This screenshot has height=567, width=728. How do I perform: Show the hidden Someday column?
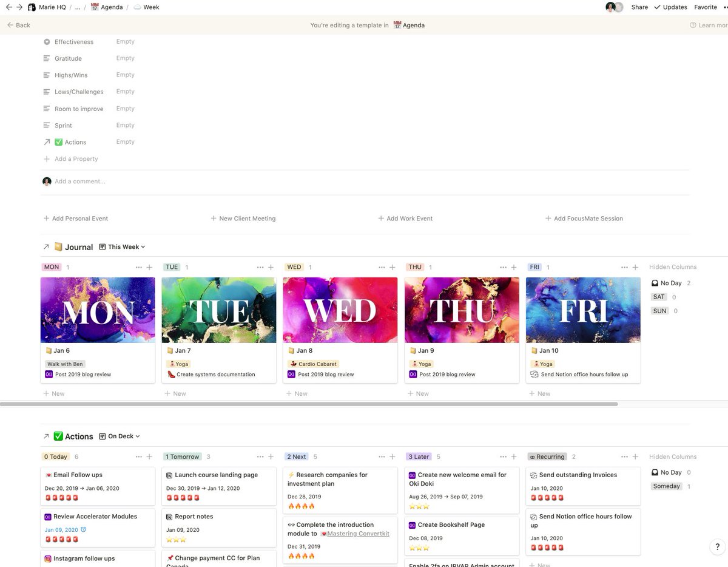tap(667, 486)
